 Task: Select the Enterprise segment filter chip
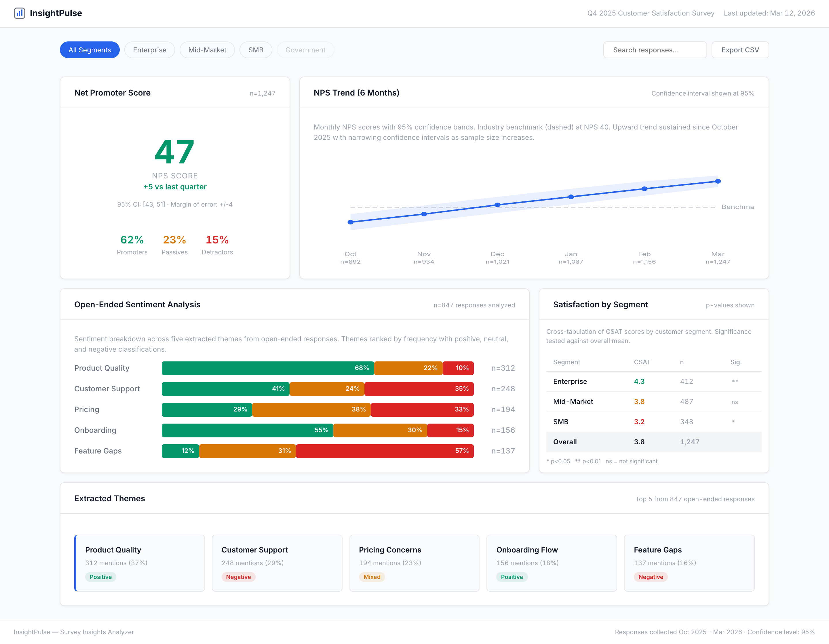coord(149,50)
